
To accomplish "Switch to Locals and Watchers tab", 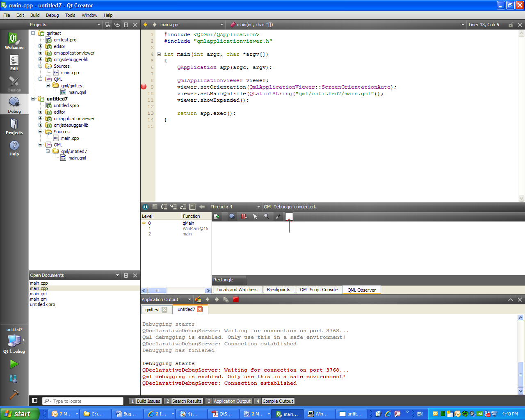I will coord(237,290).
